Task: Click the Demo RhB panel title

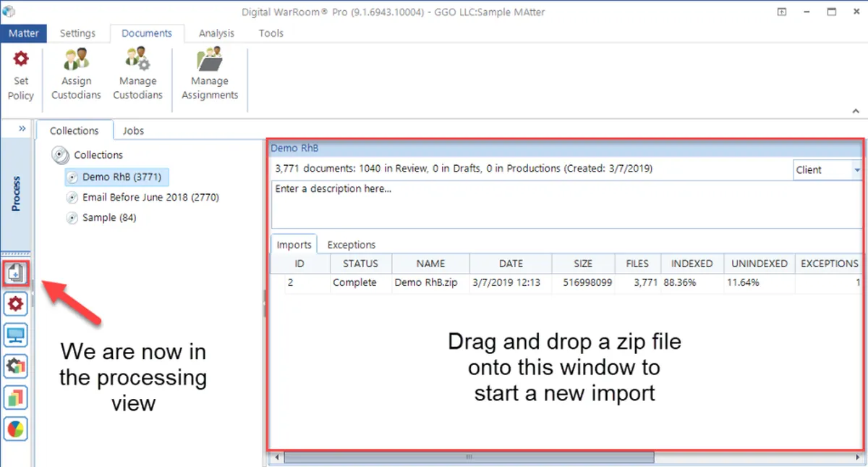Action: 294,148
